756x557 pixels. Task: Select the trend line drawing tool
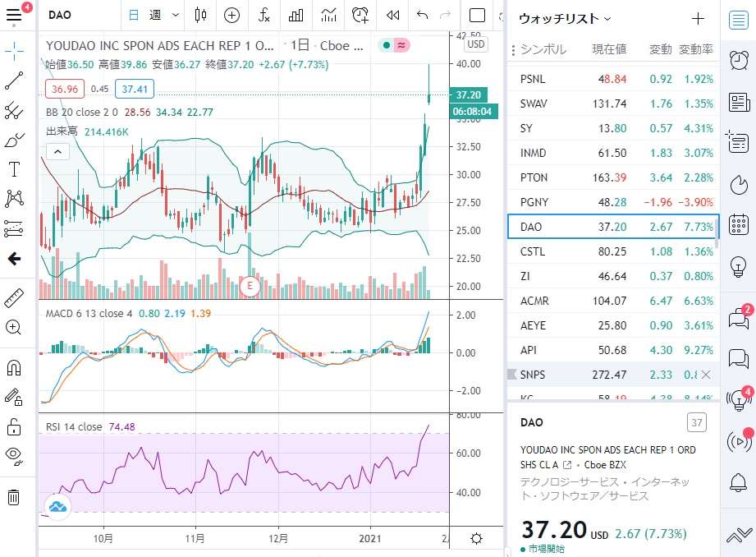pos(14,81)
